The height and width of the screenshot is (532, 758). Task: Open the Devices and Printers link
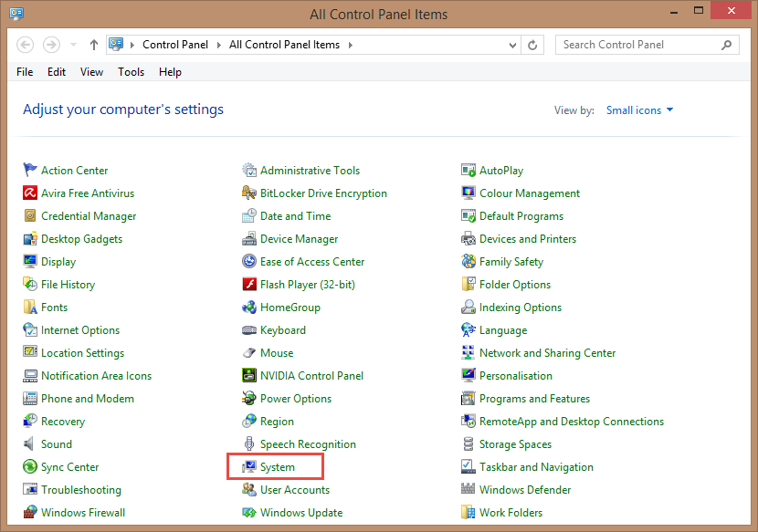coord(528,239)
